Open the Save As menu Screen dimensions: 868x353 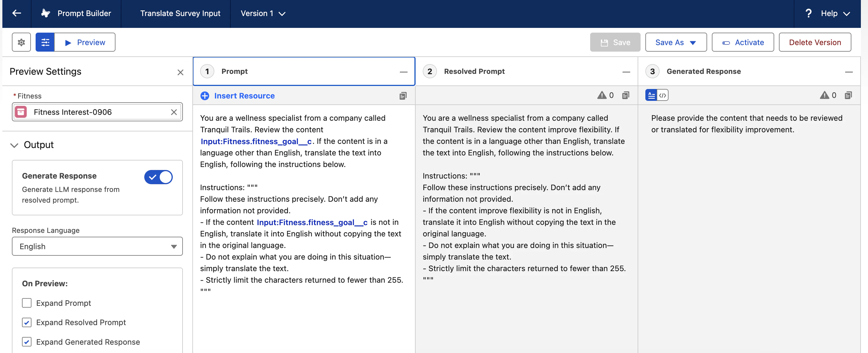676,42
